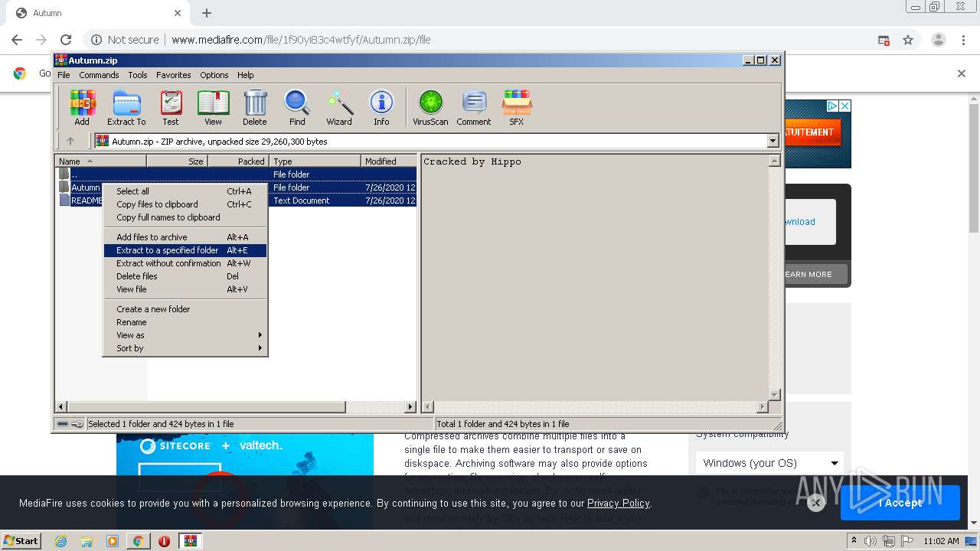Reload the MediaFire page
The height and width of the screenshot is (551, 980).
(x=66, y=40)
